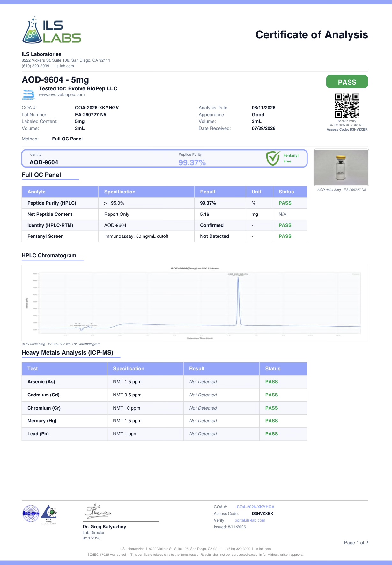Screen dimensions: 392x565
Task: Click the Heavy Metals Analysis (ICP-MS) heading
Action: (x=67, y=353)
